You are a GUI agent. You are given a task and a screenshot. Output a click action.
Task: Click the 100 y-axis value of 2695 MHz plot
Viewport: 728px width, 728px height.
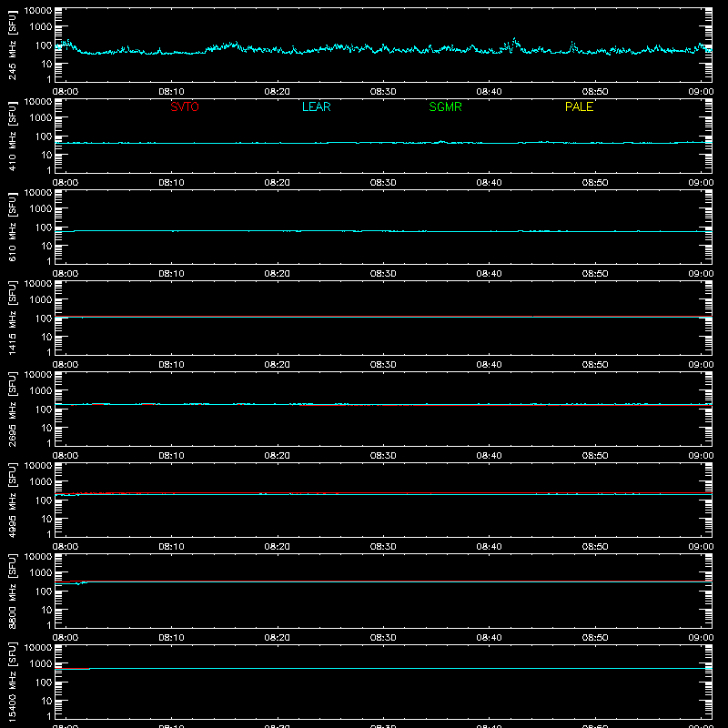pos(45,409)
